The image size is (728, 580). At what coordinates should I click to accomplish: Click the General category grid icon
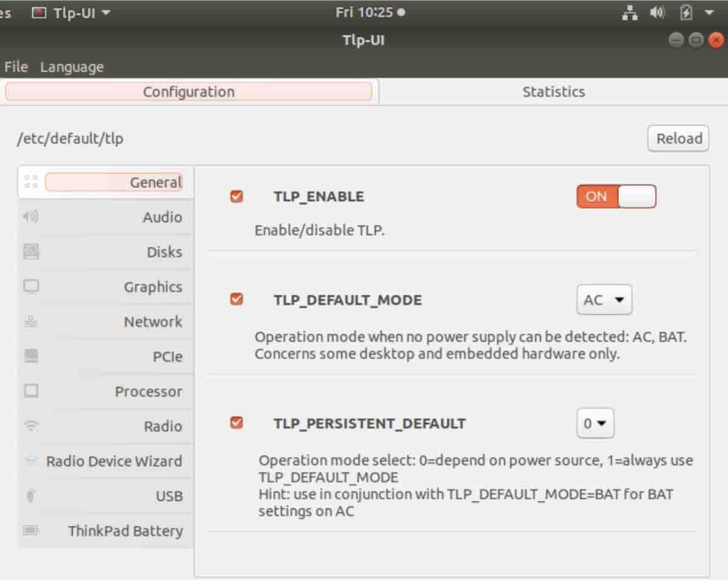click(30, 182)
